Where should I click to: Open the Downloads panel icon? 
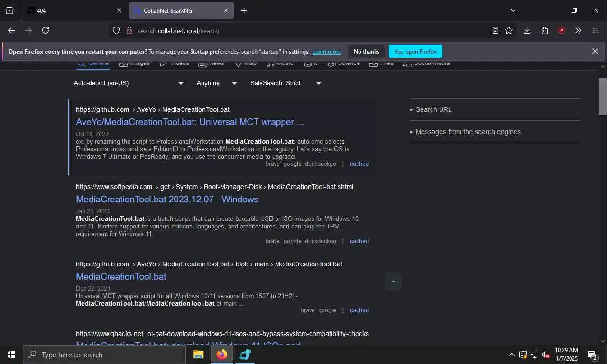point(527,30)
